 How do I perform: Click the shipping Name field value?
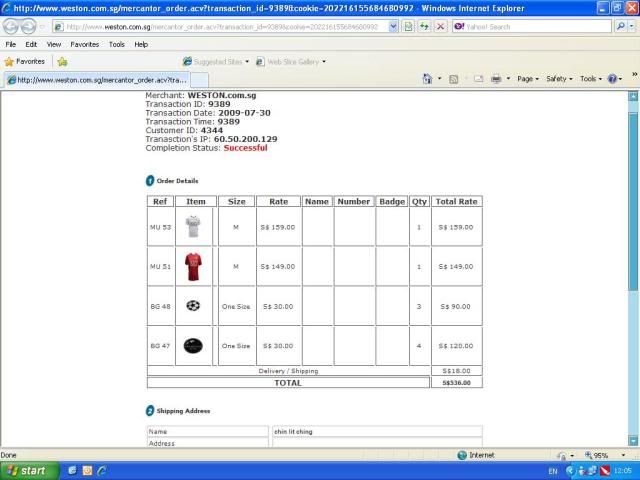point(377,431)
